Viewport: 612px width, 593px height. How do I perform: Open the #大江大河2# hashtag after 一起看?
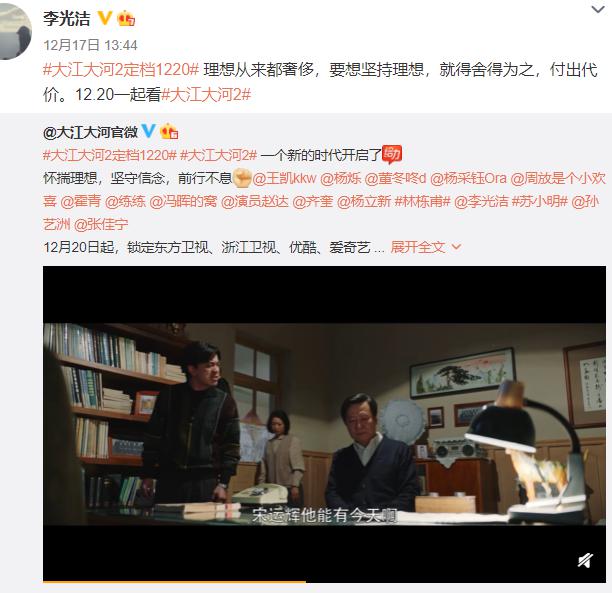click(x=206, y=95)
